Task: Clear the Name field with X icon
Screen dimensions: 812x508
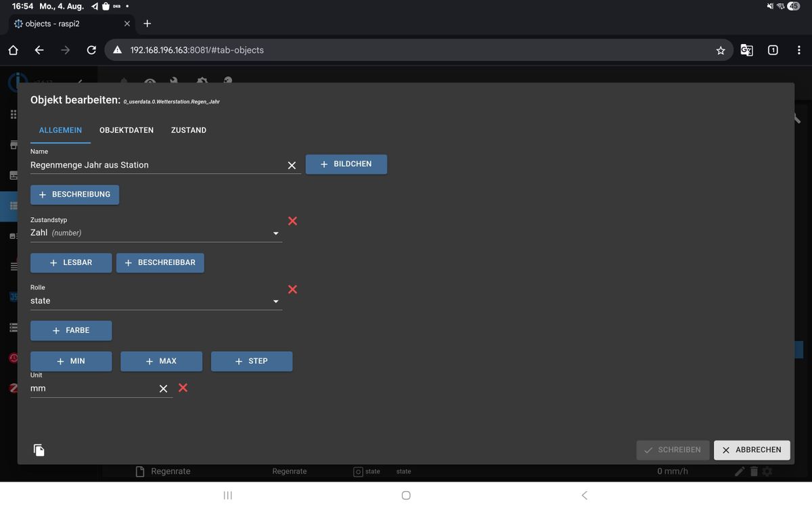Action: click(292, 165)
